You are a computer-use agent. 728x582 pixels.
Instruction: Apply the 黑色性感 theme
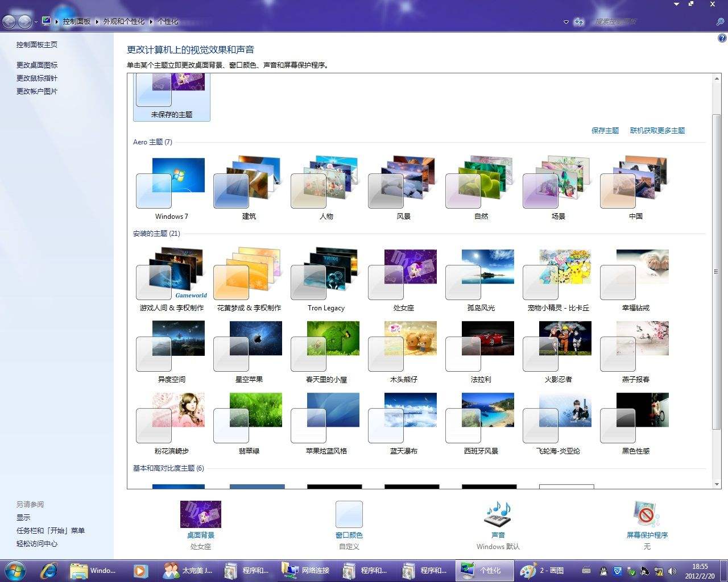coord(635,423)
